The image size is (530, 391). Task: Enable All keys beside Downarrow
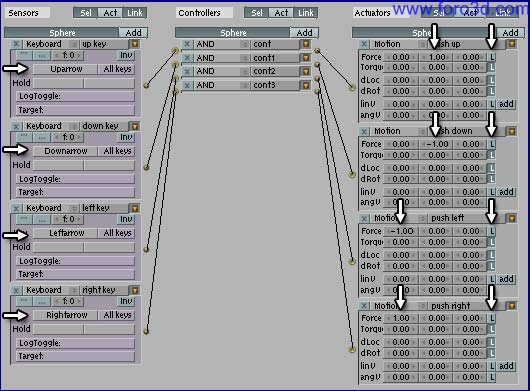117,151
